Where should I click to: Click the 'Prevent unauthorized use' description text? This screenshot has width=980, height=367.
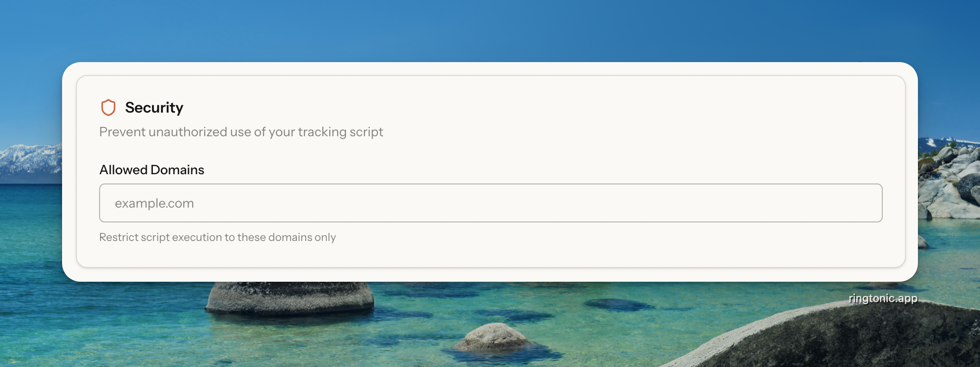[241, 132]
